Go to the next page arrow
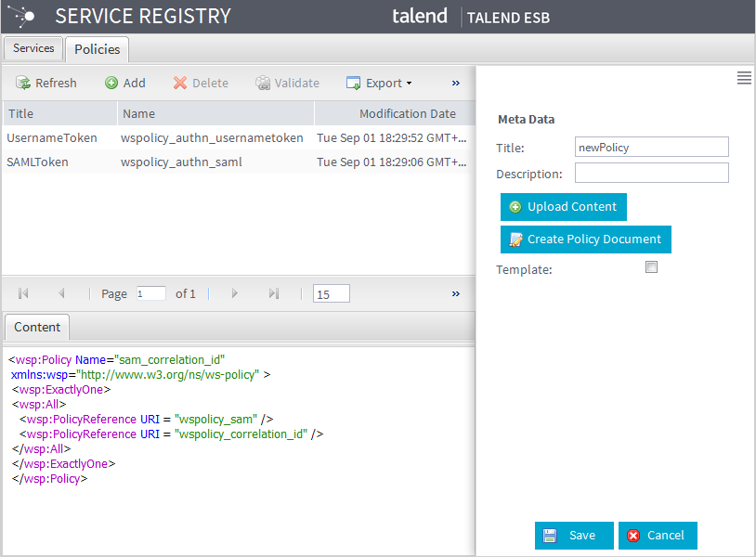This screenshot has width=756, height=557. pyautogui.click(x=235, y=293)
